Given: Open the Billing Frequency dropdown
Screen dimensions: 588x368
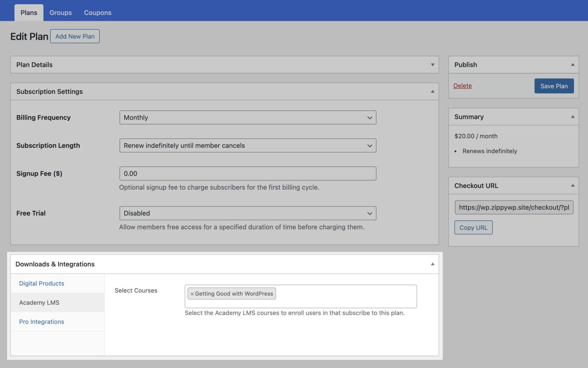Looking at the screenshot, I should 248,118.
